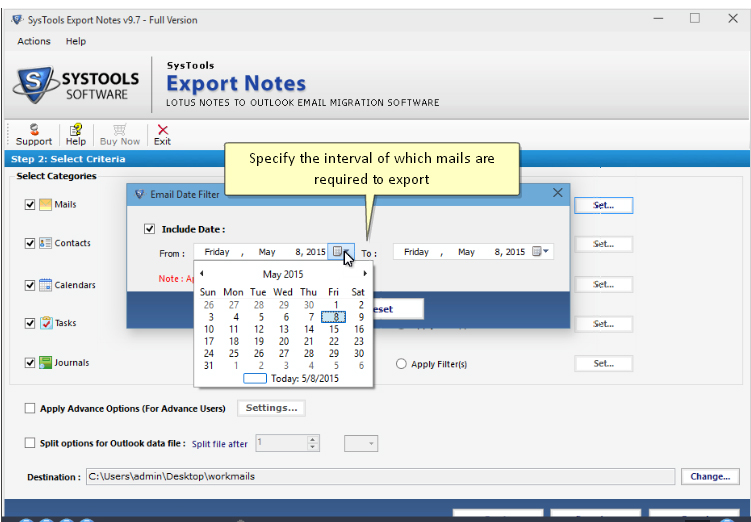The width and height of the screenshot is (751, 522).
Task: Uncheck the Calendars category checkbox
Action: tap(30, 285)
